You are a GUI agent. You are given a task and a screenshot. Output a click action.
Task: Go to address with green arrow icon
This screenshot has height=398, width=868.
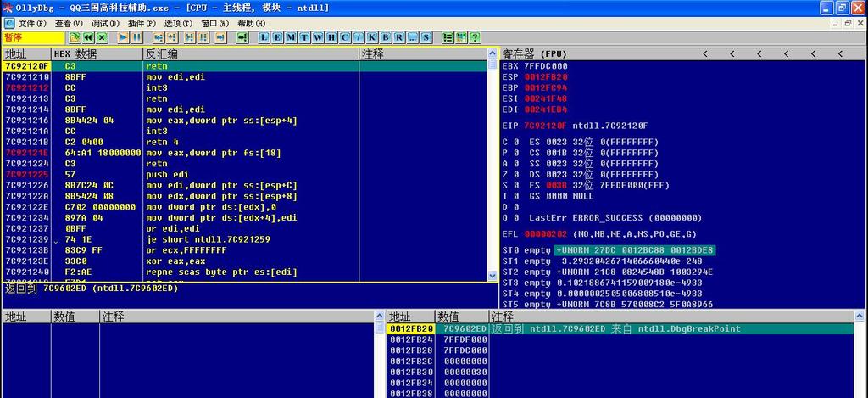point(242,37)
